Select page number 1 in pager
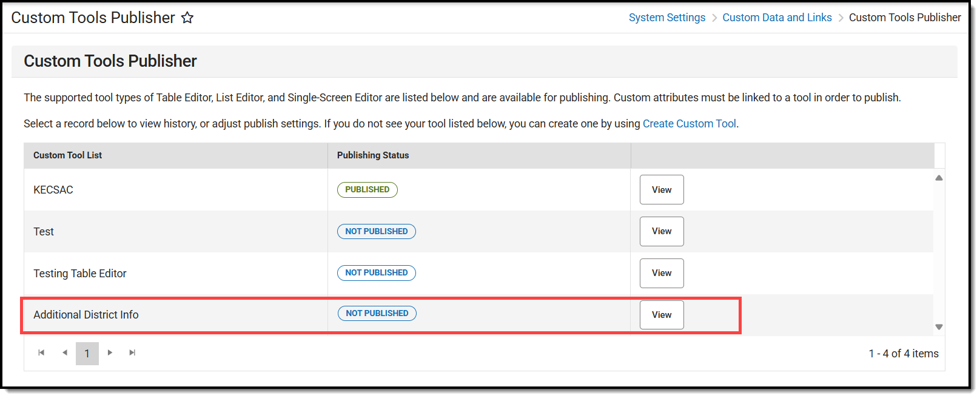 click(87, 354)
